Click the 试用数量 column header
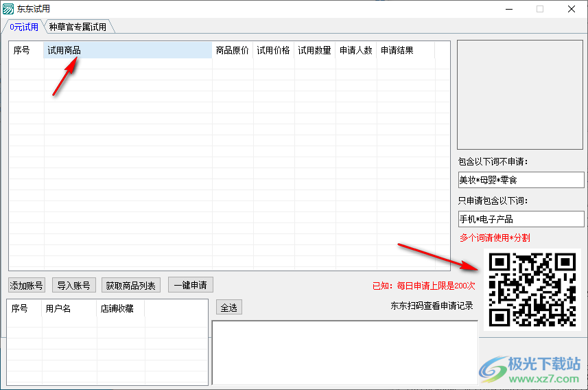 [x=315, y=50]
